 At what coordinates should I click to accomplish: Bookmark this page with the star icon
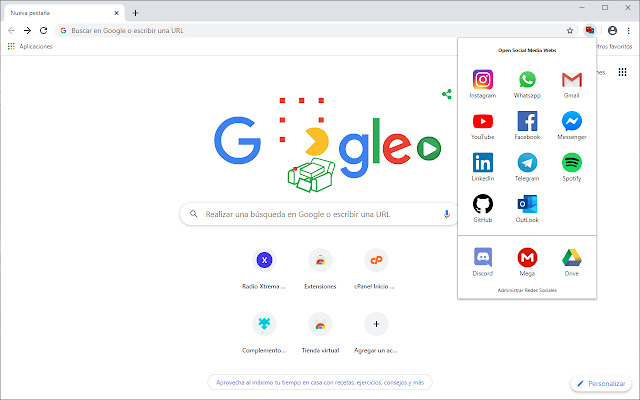(x=570, y=31)
